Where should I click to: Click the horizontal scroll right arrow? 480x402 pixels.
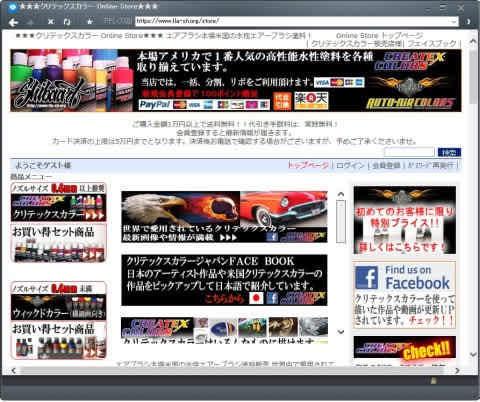click(x=457, y=370)
